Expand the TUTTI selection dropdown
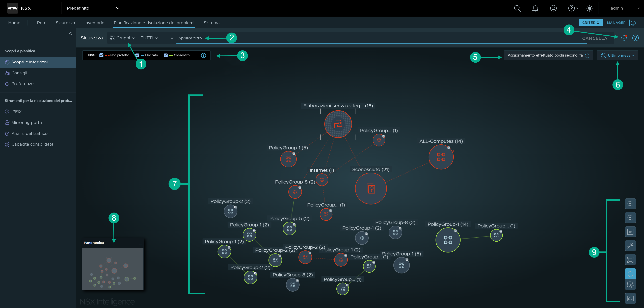 tap(149, 38)
